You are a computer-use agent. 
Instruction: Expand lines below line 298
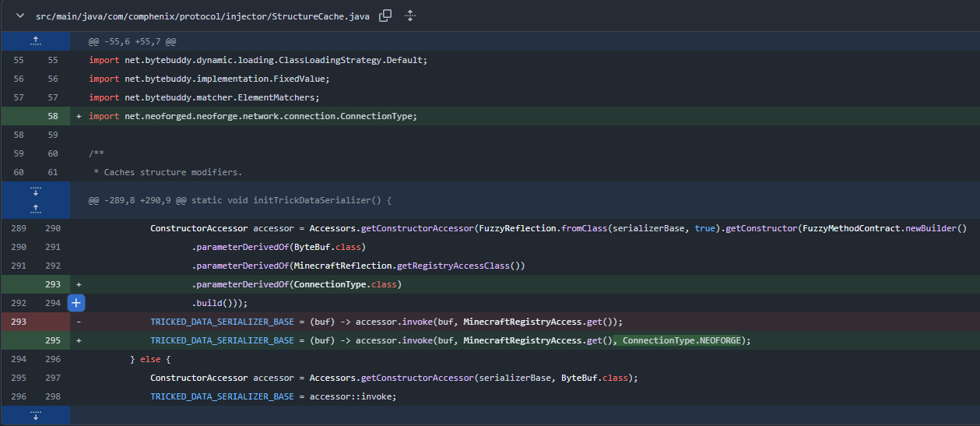pos(35,415)
